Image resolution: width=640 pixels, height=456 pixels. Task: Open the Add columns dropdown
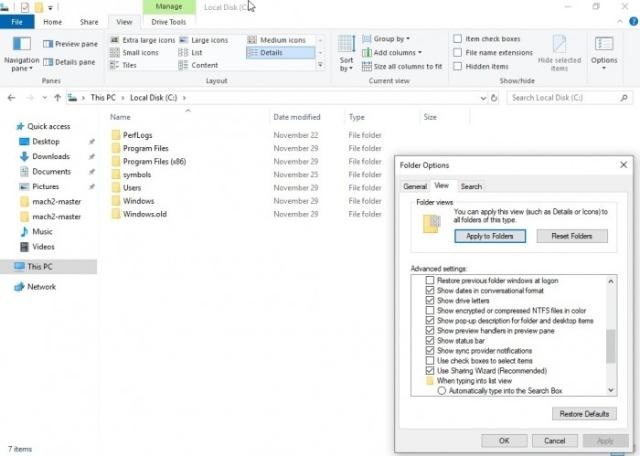392,53
